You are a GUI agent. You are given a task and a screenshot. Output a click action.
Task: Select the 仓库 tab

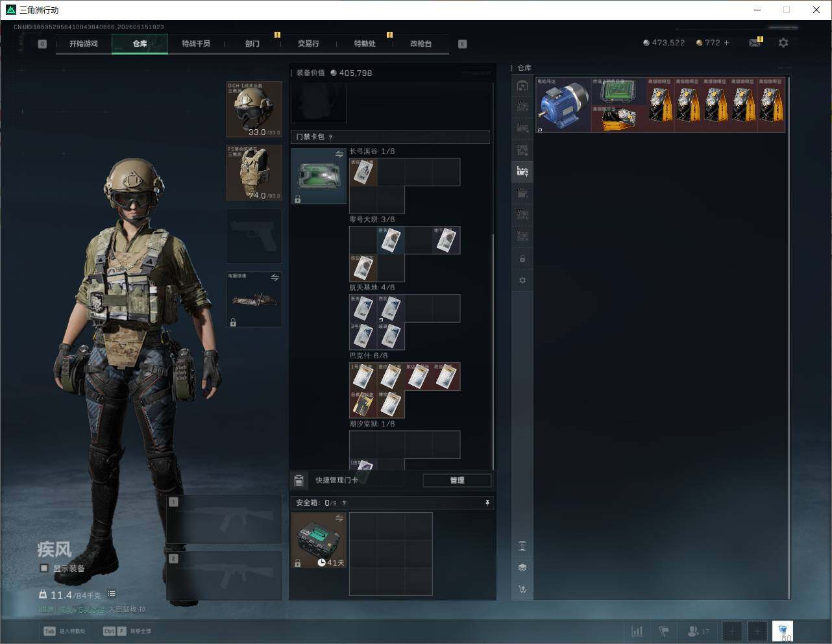(140, 43)
